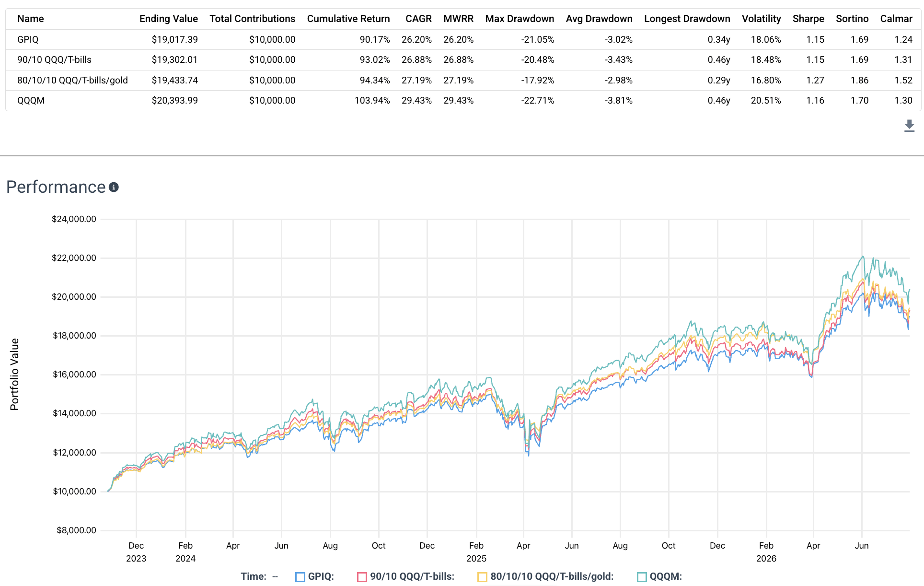Click cumulative return 90.17%

(x=375, y=39)
